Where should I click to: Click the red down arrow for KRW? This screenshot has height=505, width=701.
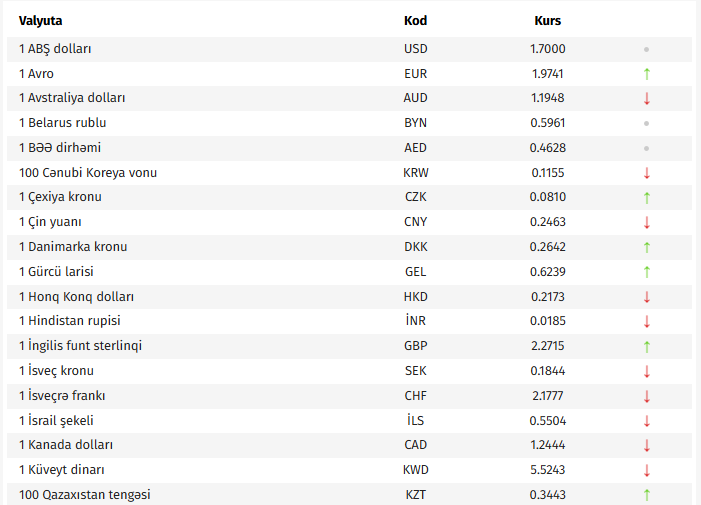click(647, 173)
